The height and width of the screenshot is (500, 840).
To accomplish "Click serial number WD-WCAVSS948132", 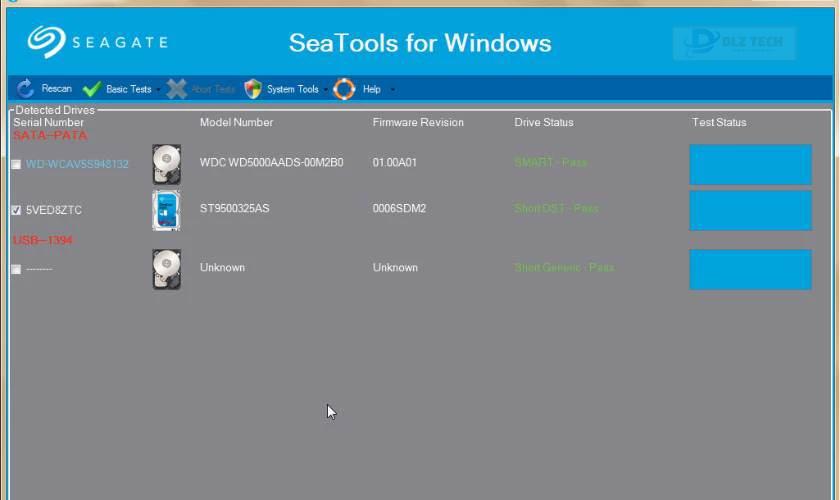I will click(x=77, y=164).
